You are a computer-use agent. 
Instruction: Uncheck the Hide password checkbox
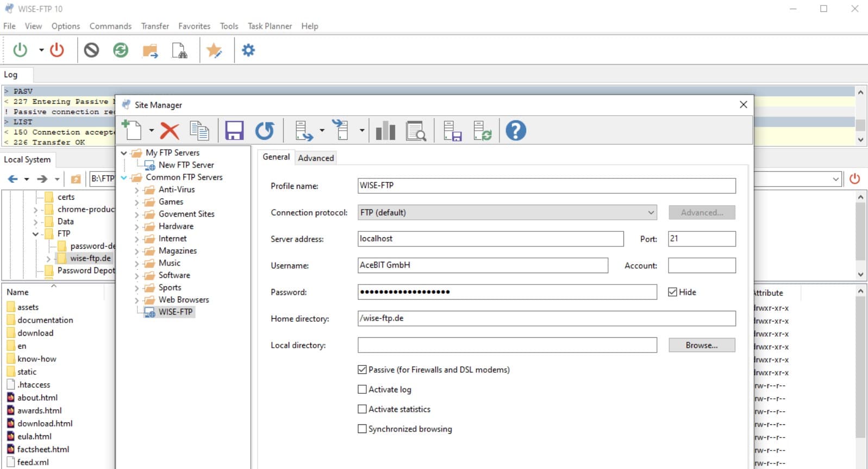pos(672,292)
